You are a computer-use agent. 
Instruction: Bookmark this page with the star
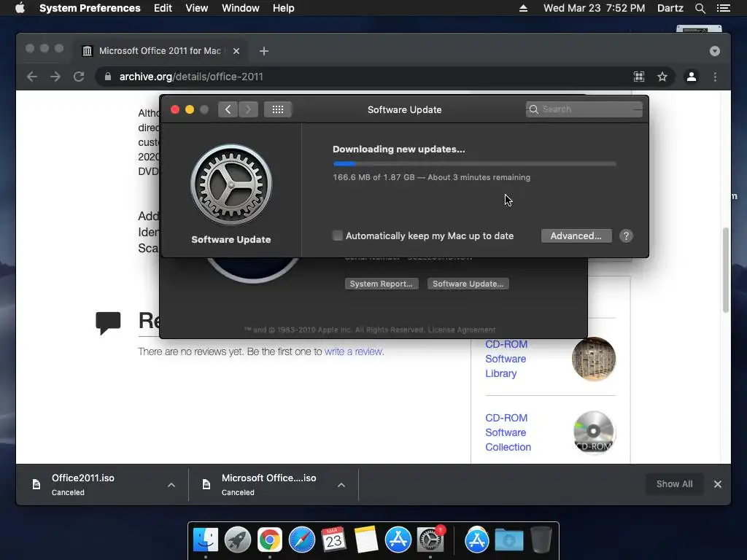662,77
